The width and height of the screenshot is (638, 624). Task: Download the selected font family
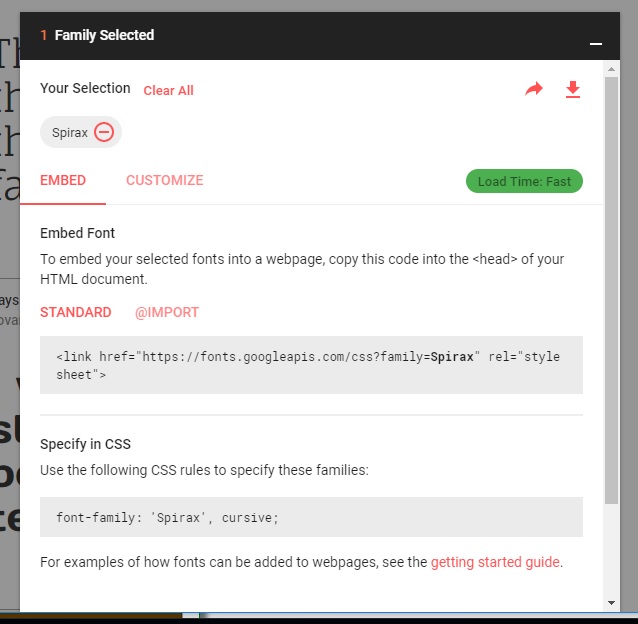pos(573,89)
